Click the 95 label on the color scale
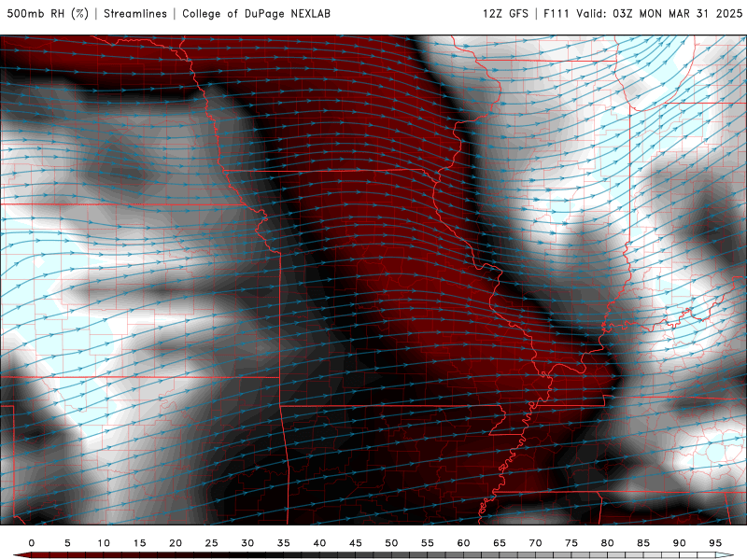Screen dimensions: 747x560 point(715,543)
